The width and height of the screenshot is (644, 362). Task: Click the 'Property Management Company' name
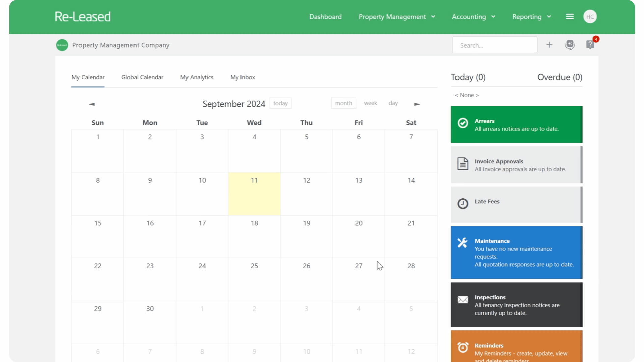point(121,45)
